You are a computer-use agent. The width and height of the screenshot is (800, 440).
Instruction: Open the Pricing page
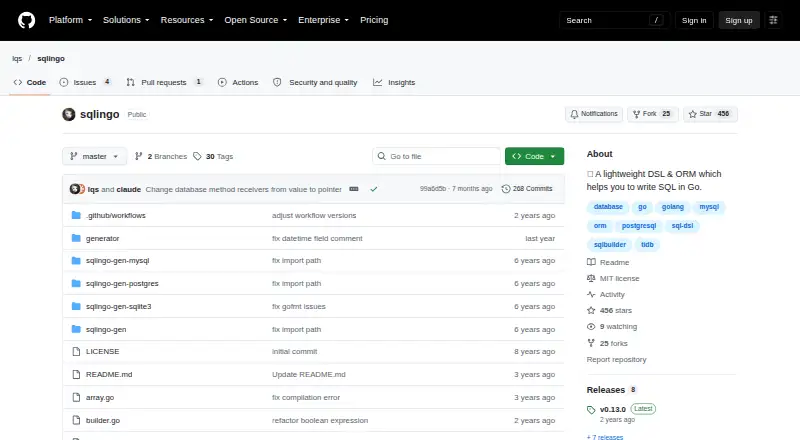click(x=374, y=20)
